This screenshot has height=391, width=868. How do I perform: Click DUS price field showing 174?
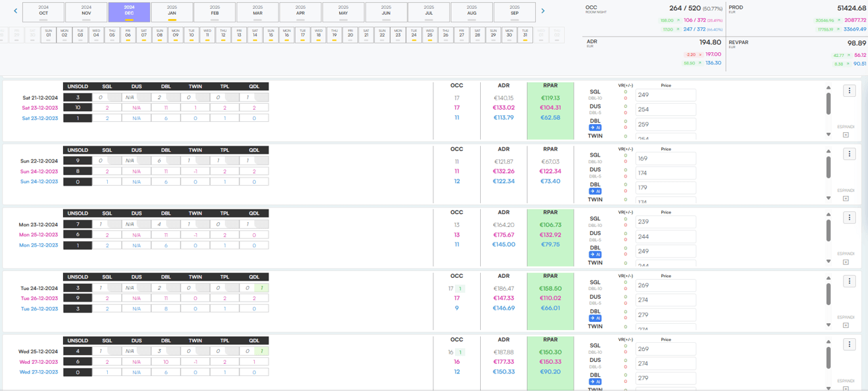[665, 173]
